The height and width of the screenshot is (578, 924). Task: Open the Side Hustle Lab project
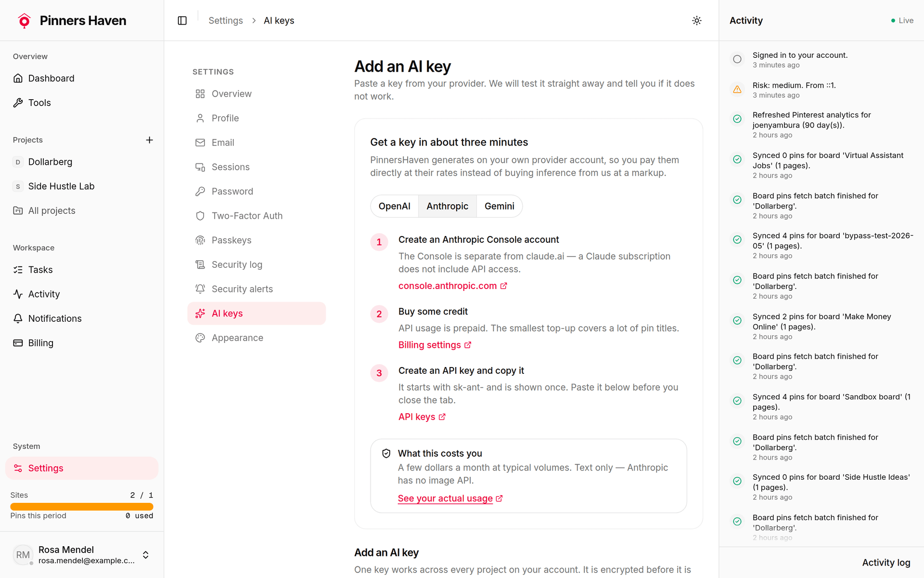[x=82, y=186]
